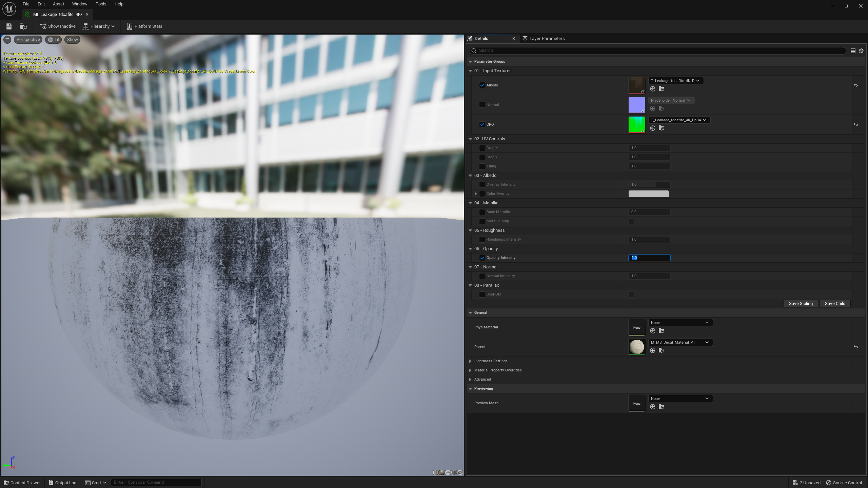Click the Save asset icon in toolbar
Screen dimensions: 868x488
(x=9, y=26)
